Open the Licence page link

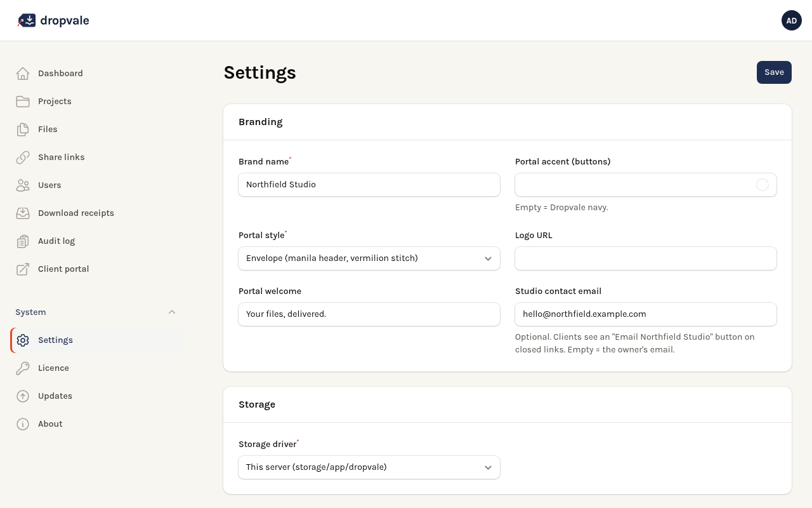pos(96,368)
